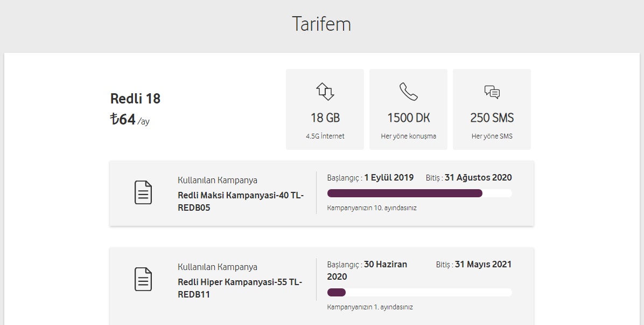Viewport: 644px width, 325px height.
Task: Click Redli Maksi Kampanyasi-40 TL-REDB05 name
Action: pos(241,202)
